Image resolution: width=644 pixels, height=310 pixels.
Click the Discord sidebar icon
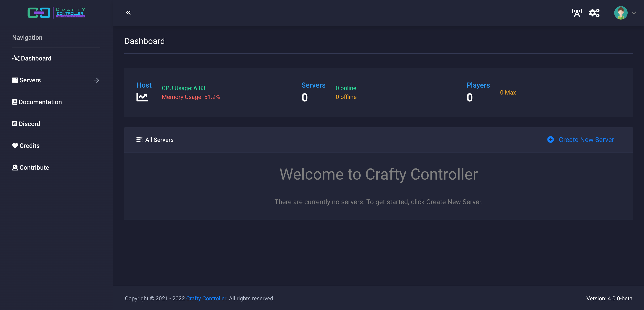[14, 123]
